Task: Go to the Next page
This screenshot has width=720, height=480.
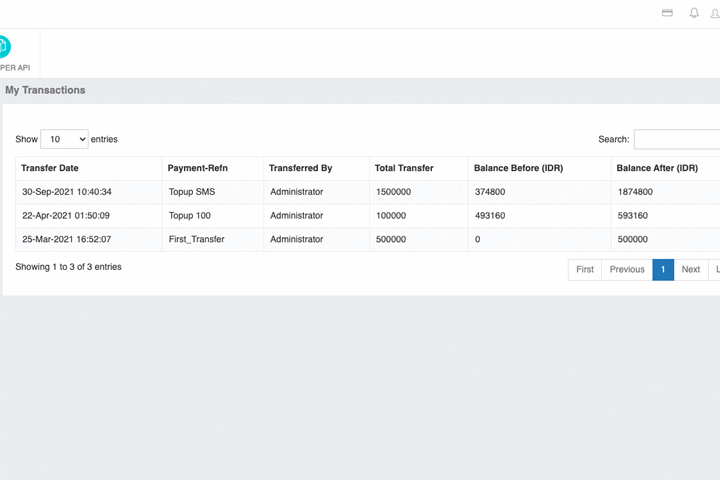Action: click(x=691, y=270)
